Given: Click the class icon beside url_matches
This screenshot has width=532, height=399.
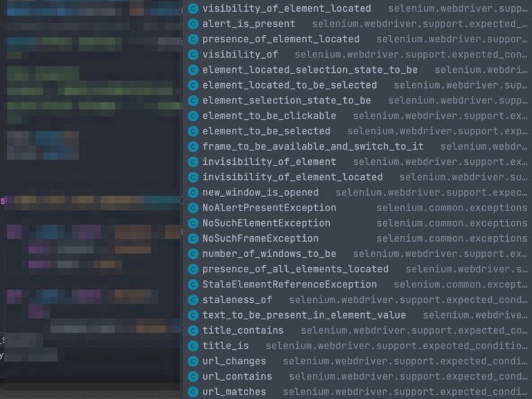Looking at the screenshot, I should coord(193,392).
